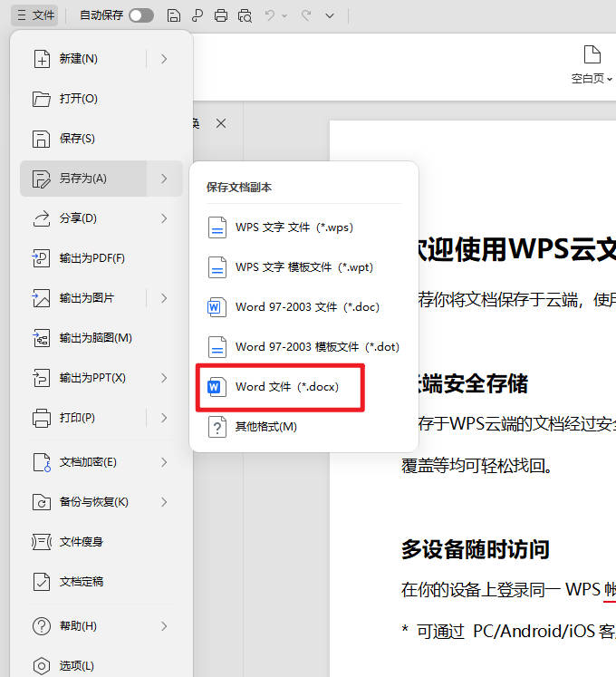Open the 文件 menu button
Image resolution: width=616 pixels, height=677 pixels.
[35, 15]
